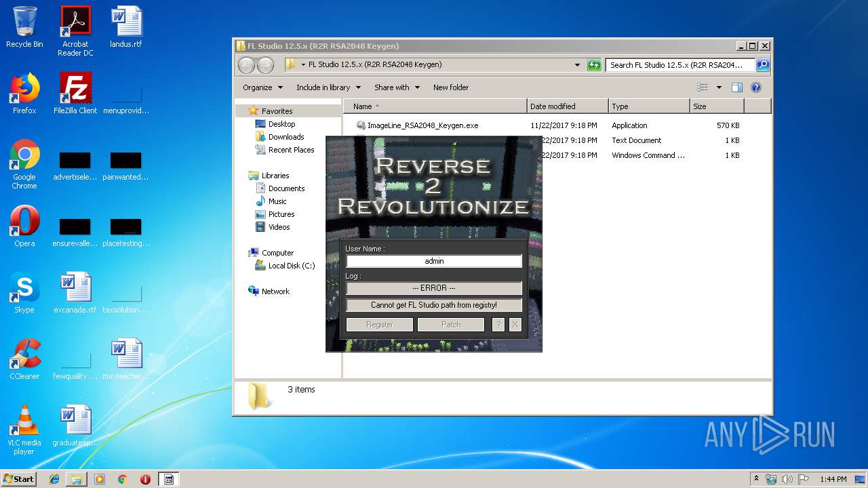Select the Skype desktop icon
This screenshot has width=868, height=488.
pos(24,292)
